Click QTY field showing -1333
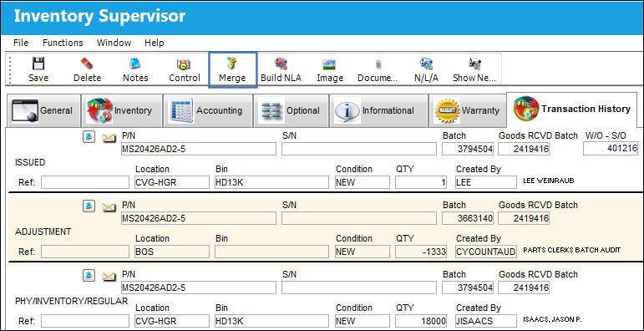 click(421, 252)
